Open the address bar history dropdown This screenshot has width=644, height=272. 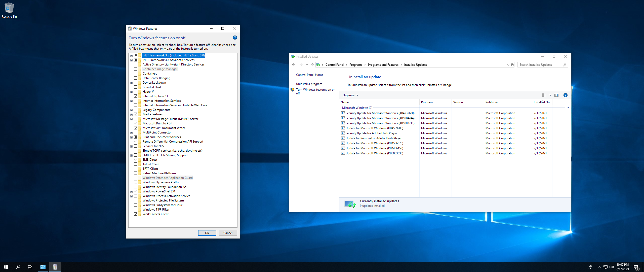pos(508,65)
